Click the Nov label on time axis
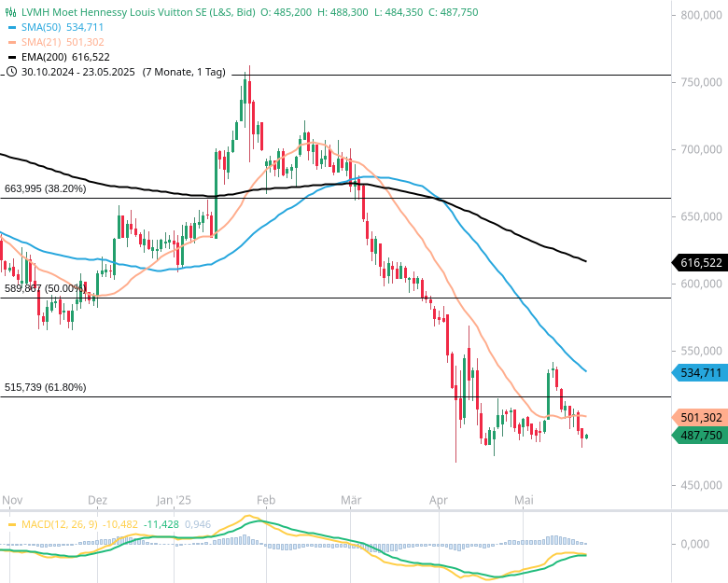 point(12,500)
